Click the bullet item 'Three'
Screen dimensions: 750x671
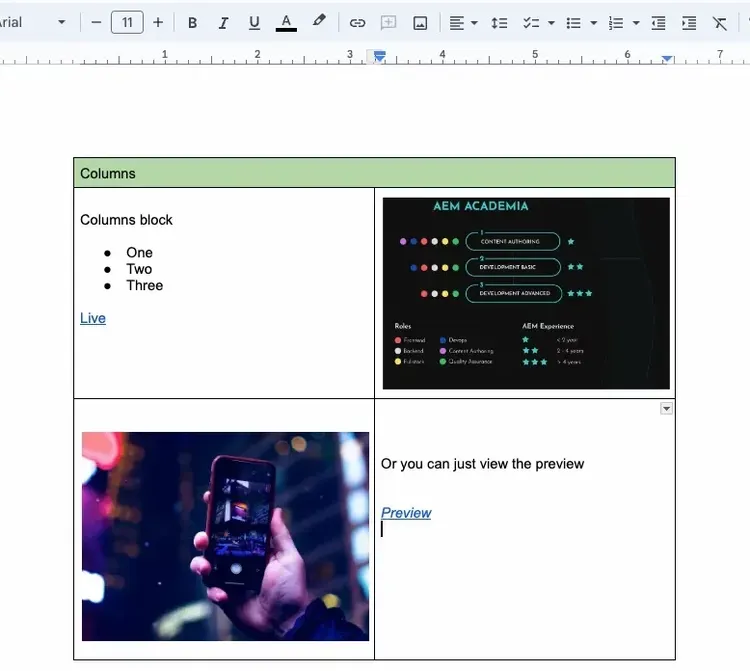[144, 286]
